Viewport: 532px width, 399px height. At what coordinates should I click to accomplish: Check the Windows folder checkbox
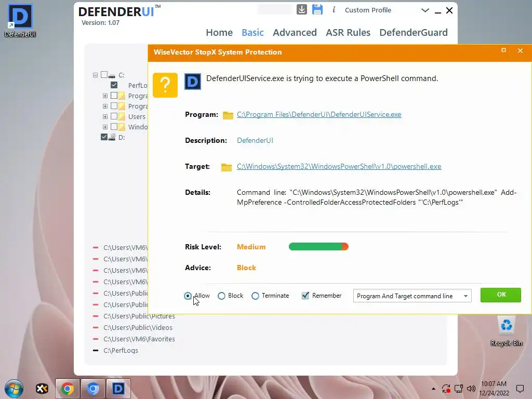point(114,127)
